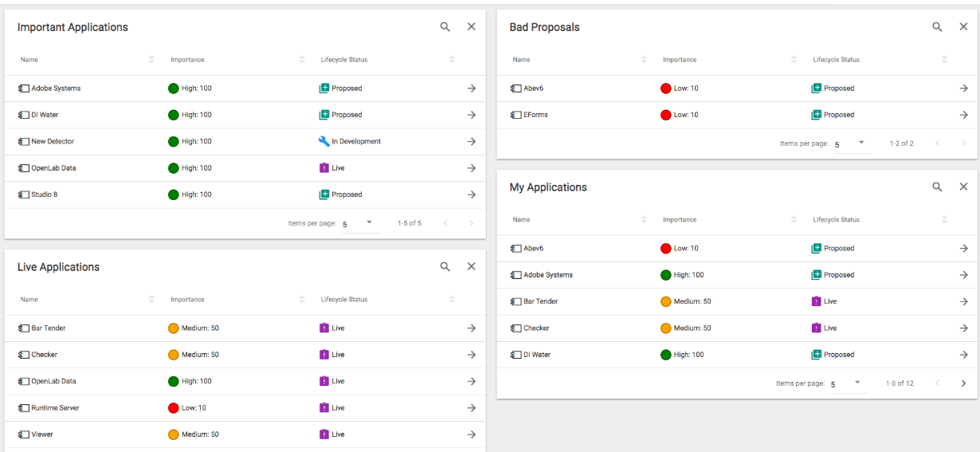
Task: Open search in Important Applications panel
Action: pos(445,27)
